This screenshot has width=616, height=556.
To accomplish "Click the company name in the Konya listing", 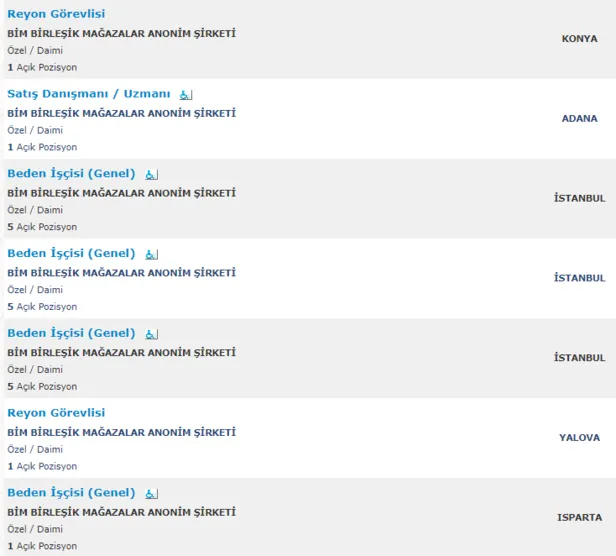I will point(122,33).
